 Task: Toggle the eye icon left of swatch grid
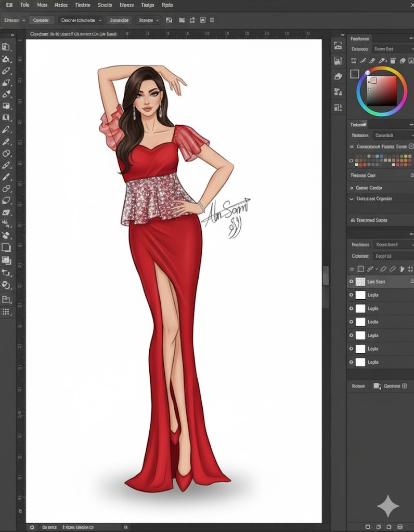(351, 161)
